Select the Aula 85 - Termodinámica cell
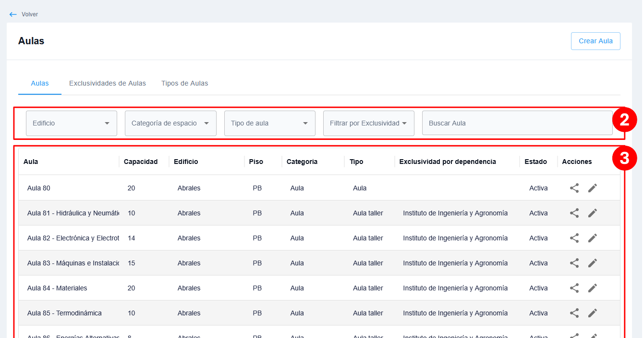Image resolution: width=644 pixels, height=338 pixels. [x=64, y=313]
